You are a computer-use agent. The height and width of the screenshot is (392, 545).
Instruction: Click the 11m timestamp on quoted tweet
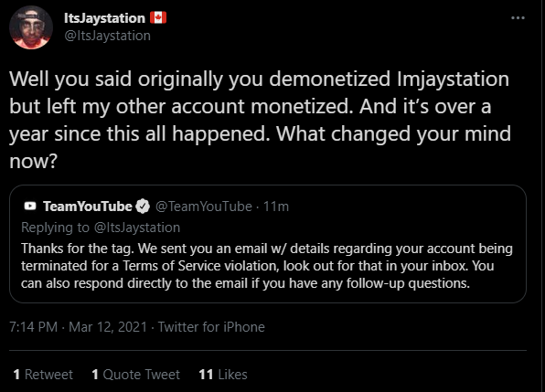(x=276, y=207)
